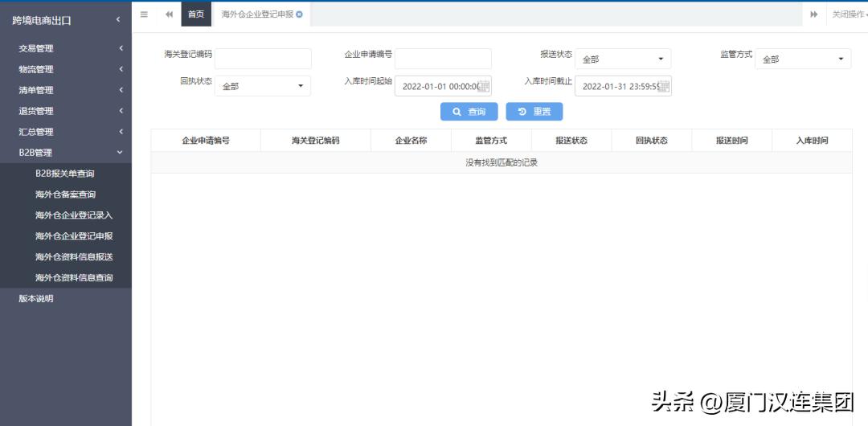Expand the 物流管理 menu
This screenshot has height=426, width=868.
[x=66, y=69]
